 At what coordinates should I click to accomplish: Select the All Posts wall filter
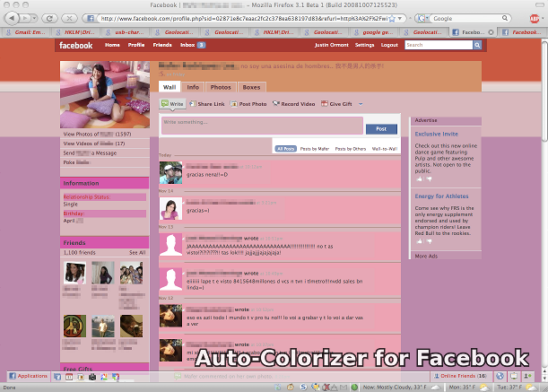[x=285, y=148]
